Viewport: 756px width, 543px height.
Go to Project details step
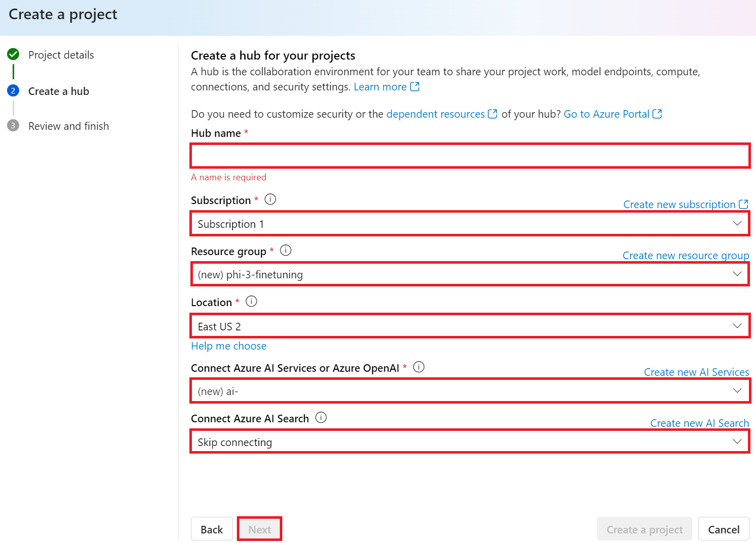(61, 55)
